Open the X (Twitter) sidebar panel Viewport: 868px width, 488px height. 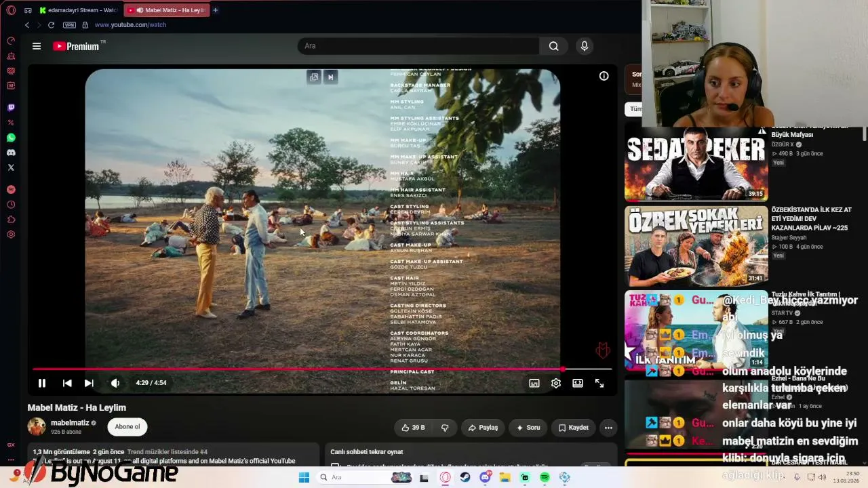pyautogui.click(x=11, y=167)
